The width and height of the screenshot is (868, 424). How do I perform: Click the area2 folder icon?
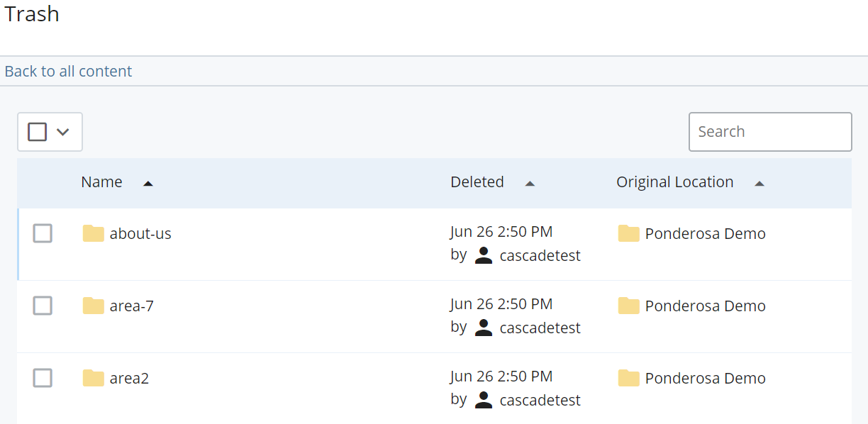pos(93,378)
